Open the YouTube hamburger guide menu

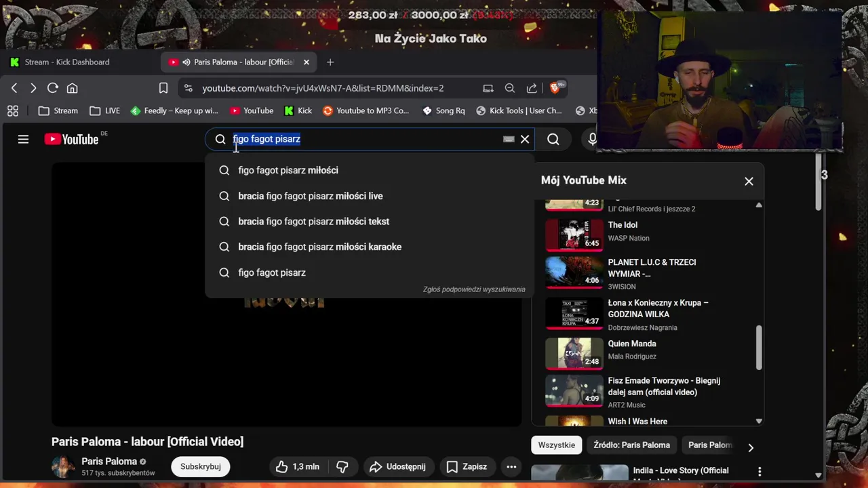tap(23, 139)
